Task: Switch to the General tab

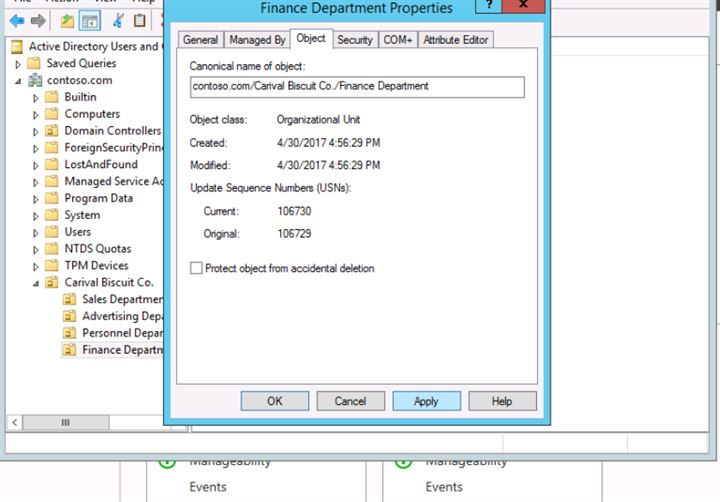Action: coord(200,40)
